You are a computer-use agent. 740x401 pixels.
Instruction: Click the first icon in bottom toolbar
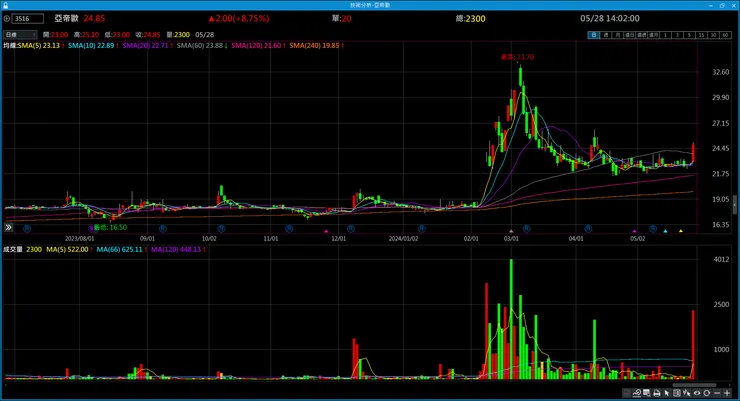click(626, 393)
